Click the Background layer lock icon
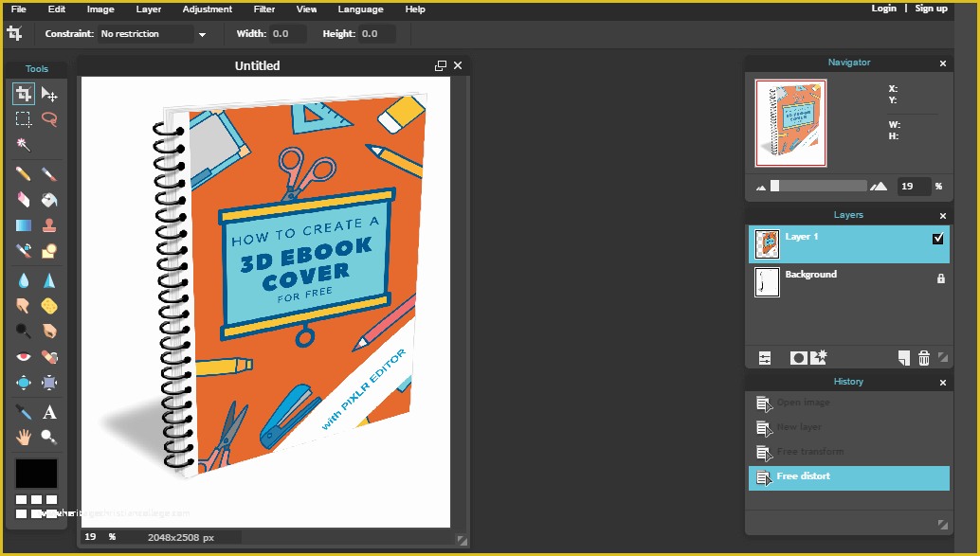Image resolution: width=980 pixels, height=556 pixels. click(x=940, y=278)
